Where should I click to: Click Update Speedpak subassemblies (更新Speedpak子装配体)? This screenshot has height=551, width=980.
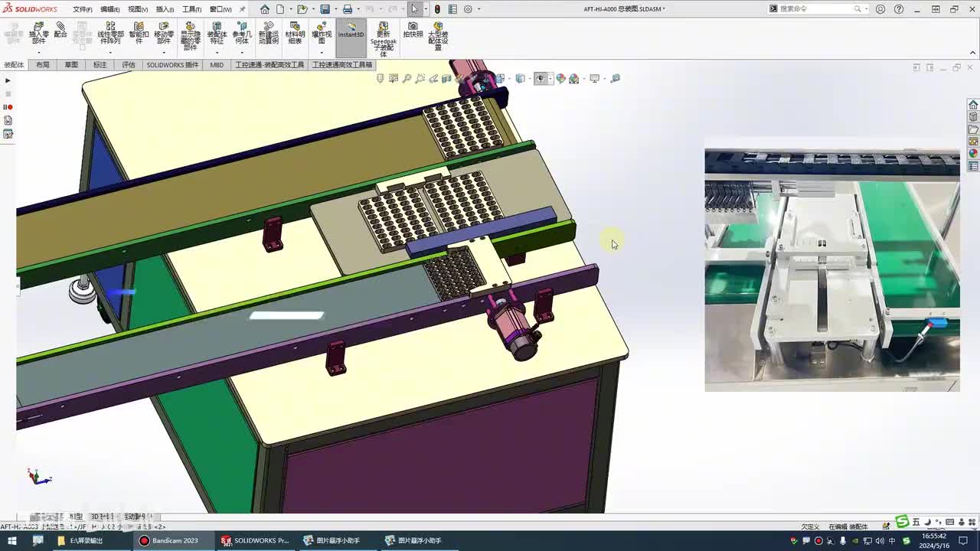tap(384, 39)
